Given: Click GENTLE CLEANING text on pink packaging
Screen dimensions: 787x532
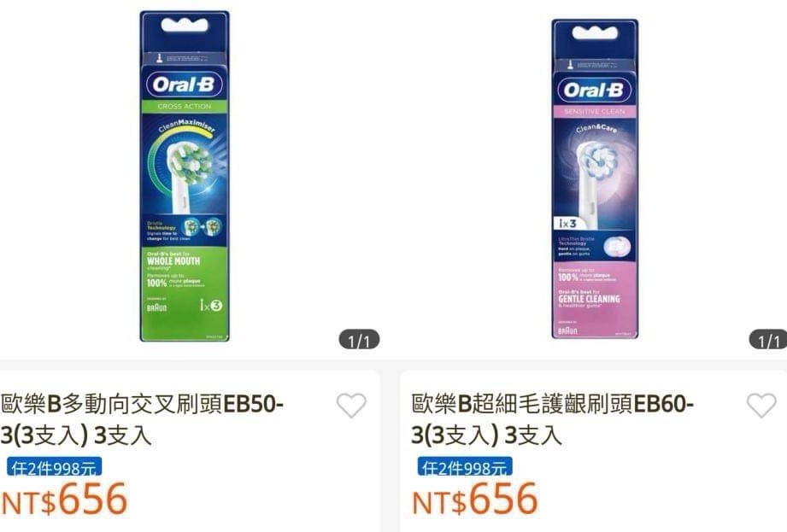Looking at the screenshot, I should (590, 299).
